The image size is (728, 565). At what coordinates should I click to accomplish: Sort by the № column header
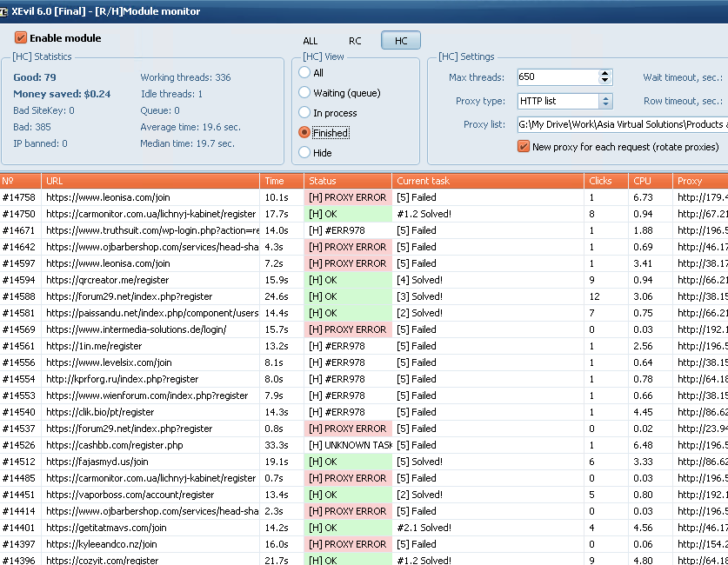20,181
